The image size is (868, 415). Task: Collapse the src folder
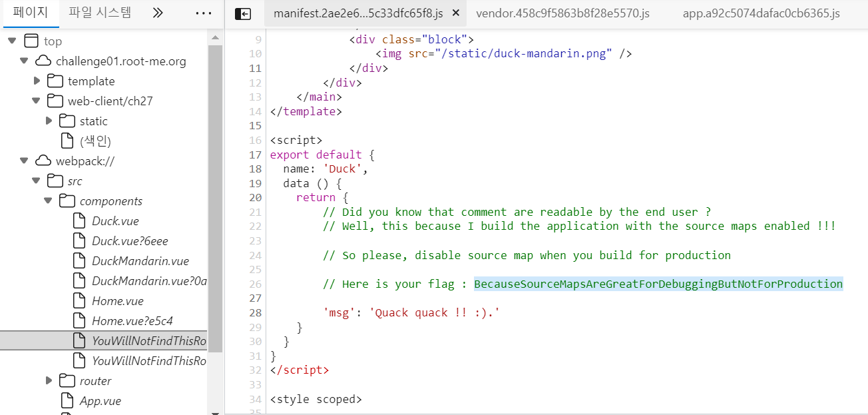point(37,181)
